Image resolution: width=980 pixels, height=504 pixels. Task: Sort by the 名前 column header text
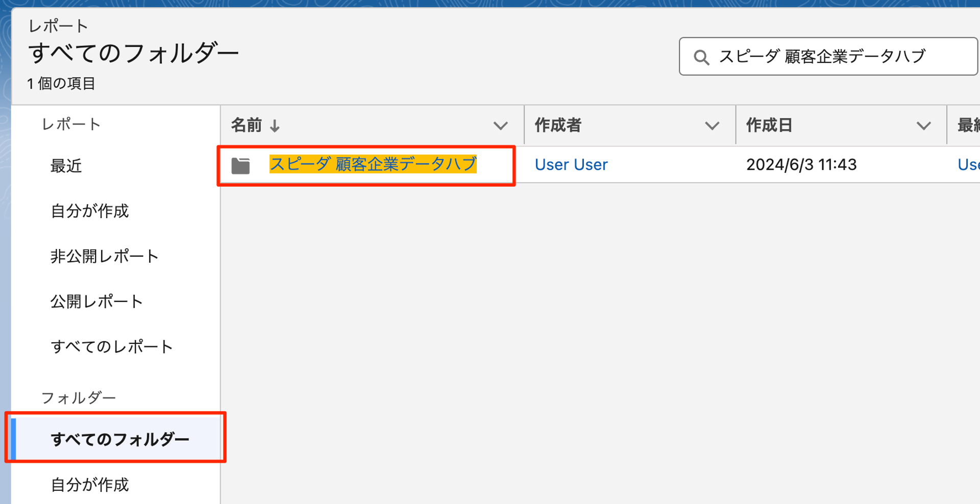click(247, 125)
